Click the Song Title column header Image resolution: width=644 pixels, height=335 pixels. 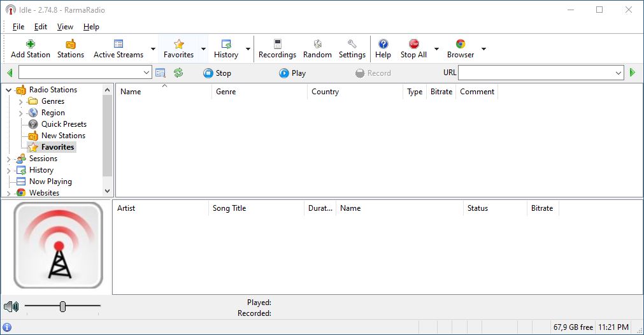pyautogui.click(x=256, y=208)
